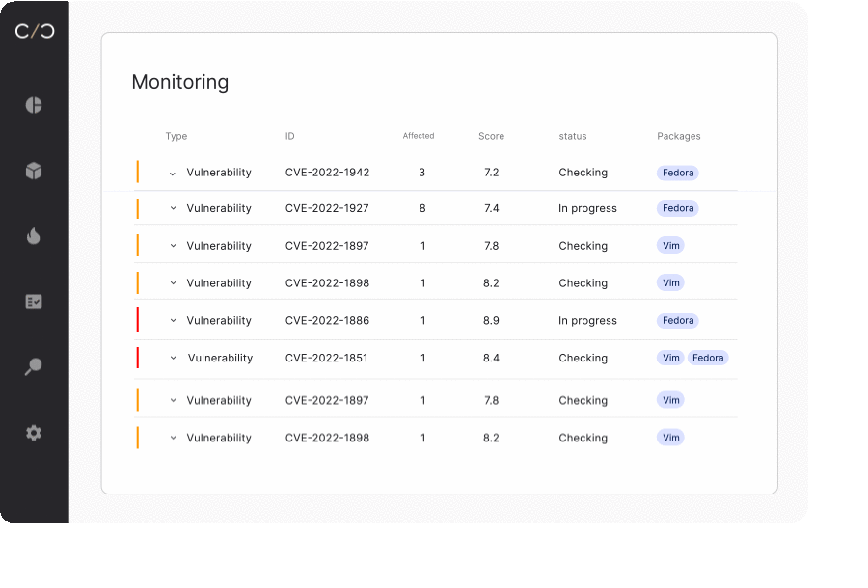Click the score 8.9 cell
This screenshot has width=868, height=588.
click(491, 320)
